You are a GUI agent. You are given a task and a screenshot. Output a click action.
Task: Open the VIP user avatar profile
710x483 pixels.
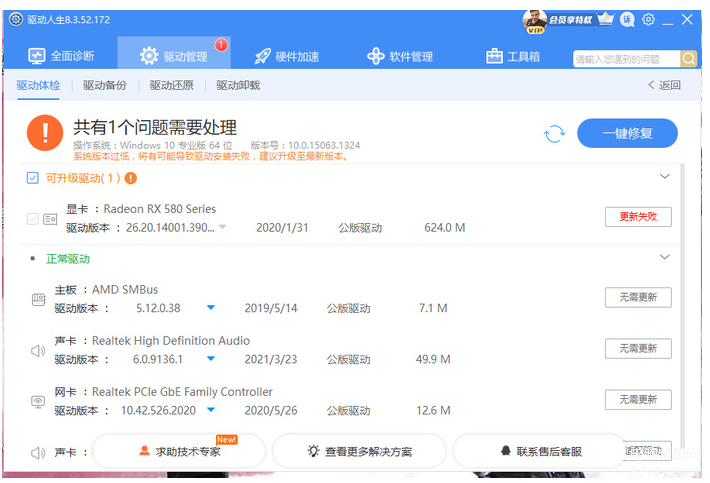[x=534, y=21]
